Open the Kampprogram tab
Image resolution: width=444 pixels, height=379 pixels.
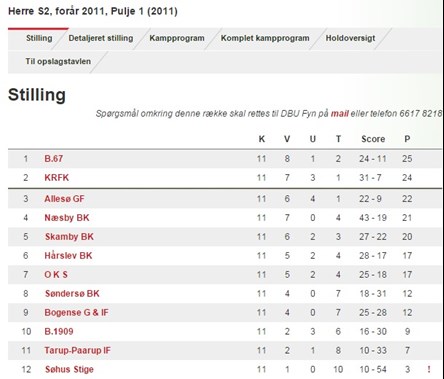(177, 38)
